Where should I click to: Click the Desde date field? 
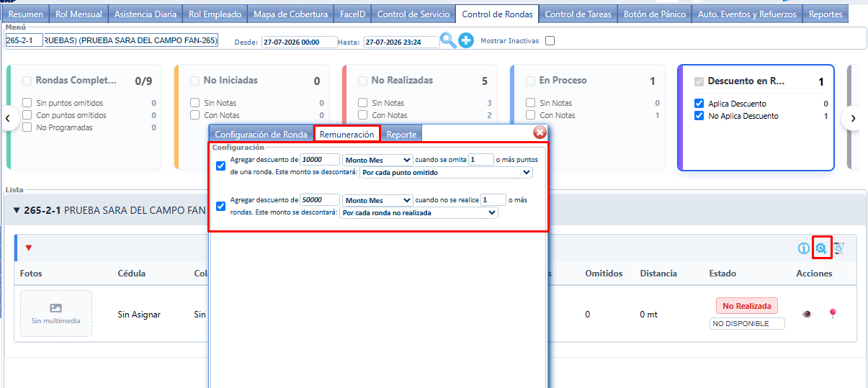point(299,42)
